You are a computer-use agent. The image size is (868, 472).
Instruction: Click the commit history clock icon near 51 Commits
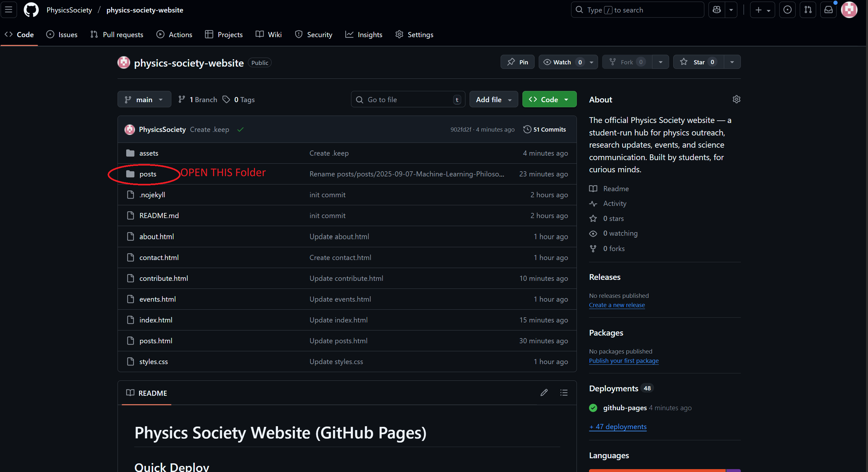point(527,129)
